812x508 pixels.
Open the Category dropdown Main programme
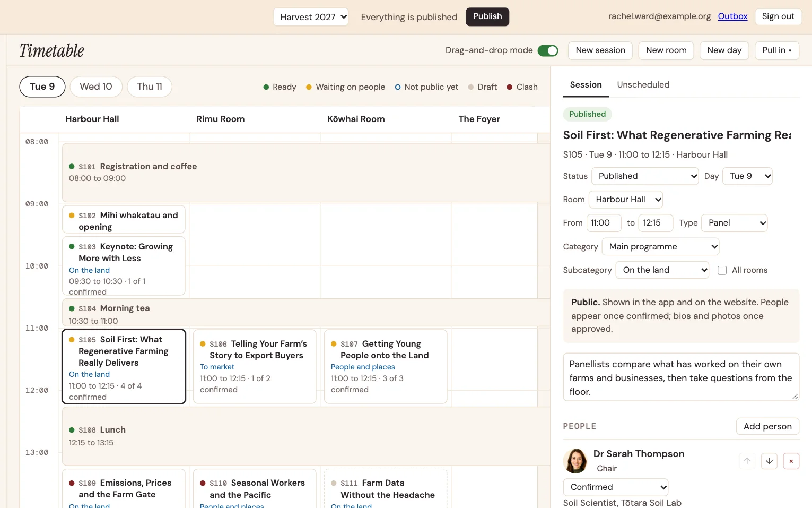click(660, 246)
